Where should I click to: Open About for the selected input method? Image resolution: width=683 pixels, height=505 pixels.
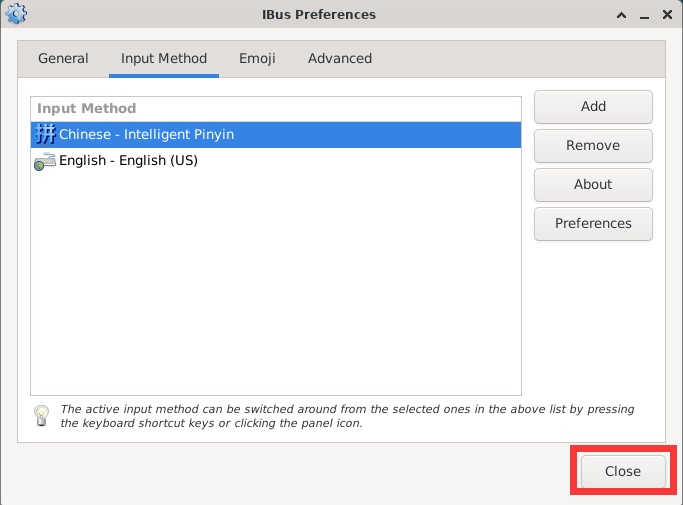coord(593,184)
